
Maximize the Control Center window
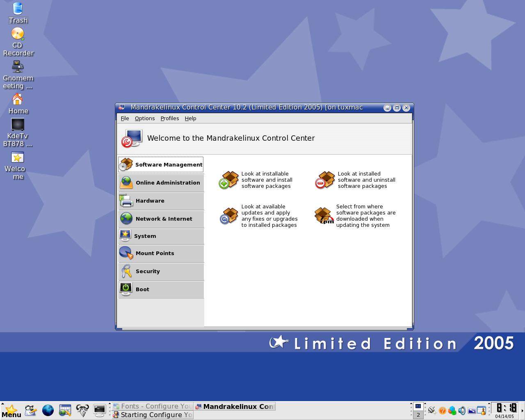pos(397,108)
